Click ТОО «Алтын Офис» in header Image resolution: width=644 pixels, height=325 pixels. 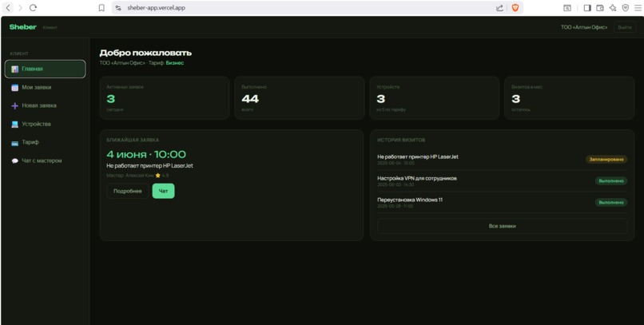pos(584,27)
